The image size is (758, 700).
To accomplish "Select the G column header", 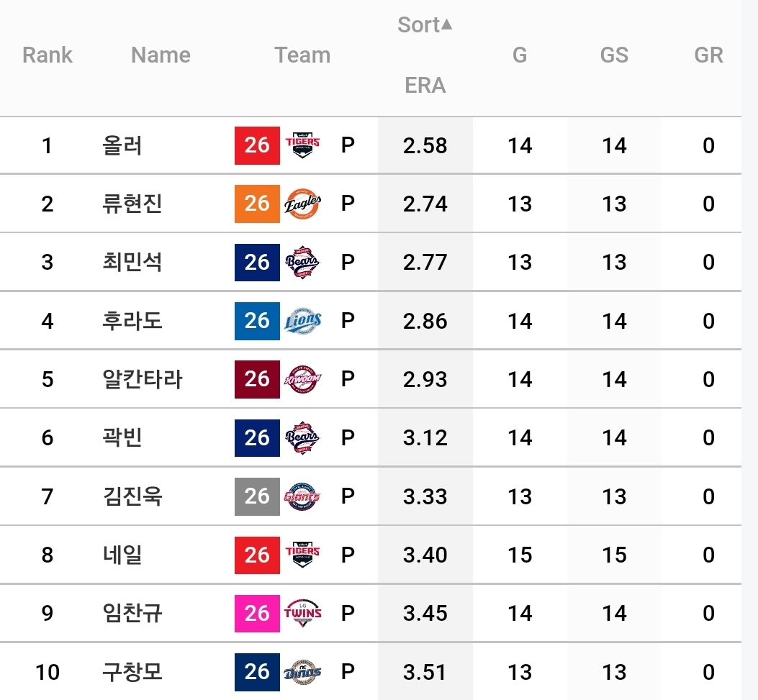I will [x=520, y=55].
